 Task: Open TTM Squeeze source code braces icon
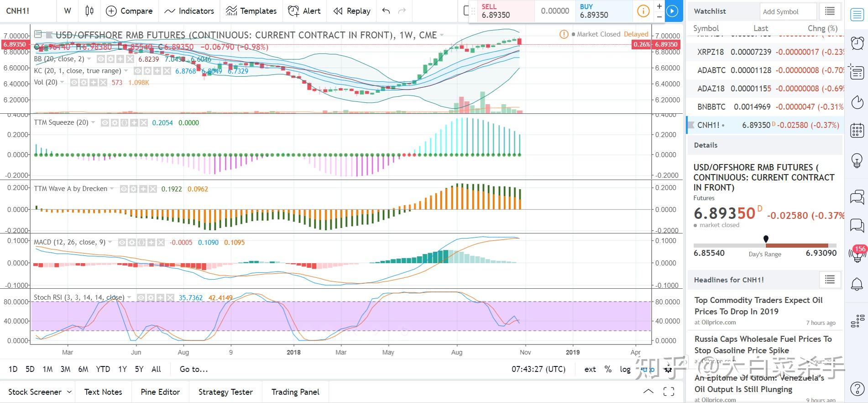coord(124,122)
